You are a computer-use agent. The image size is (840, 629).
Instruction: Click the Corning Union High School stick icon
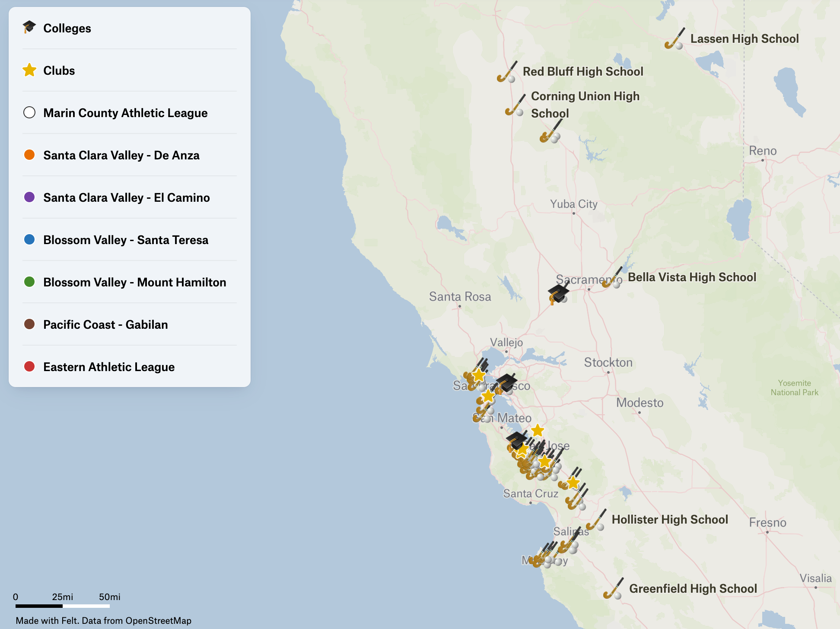515,105
